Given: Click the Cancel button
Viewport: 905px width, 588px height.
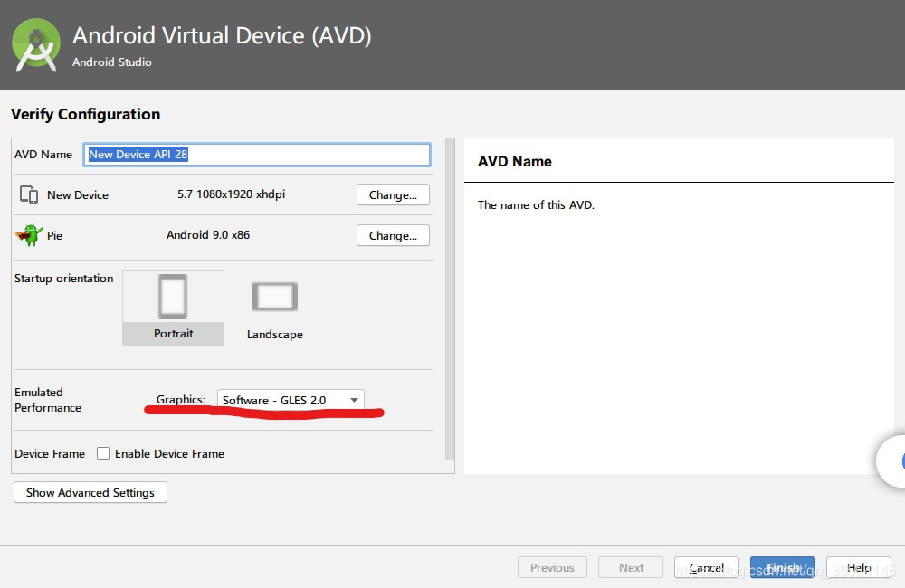Looking at the screenshot, I should 707,567.
